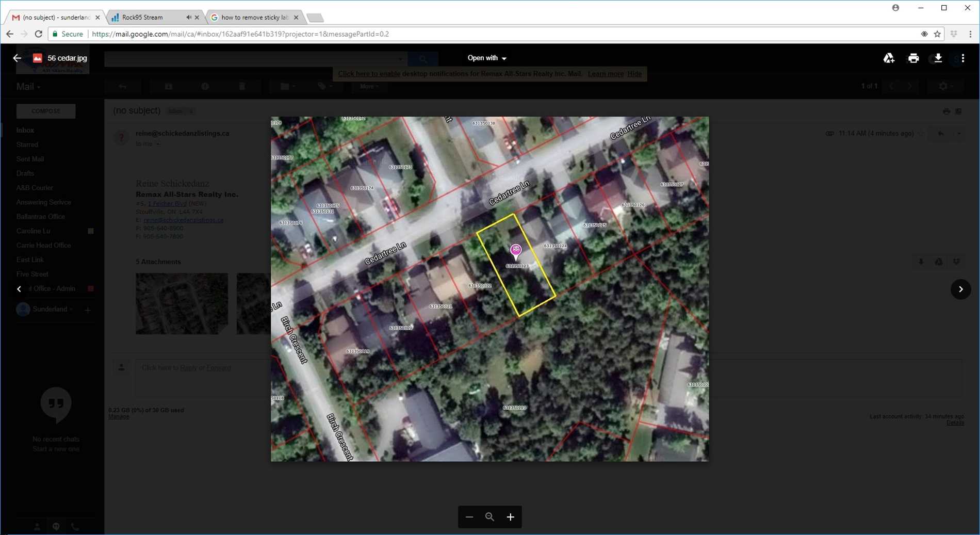This screenshot has height=535, width=980.
Task: Open the Inbox folder
Action: pyautogui.click(x=25, y=131)
